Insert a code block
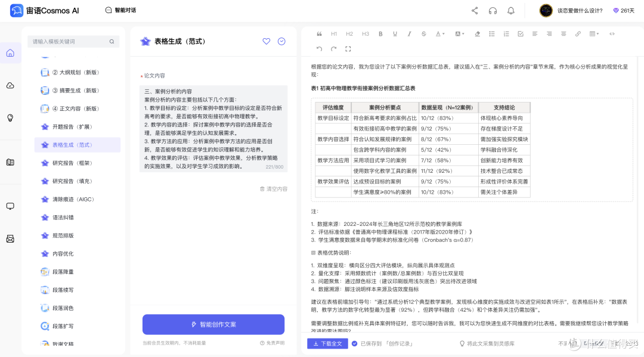Viewport: 644px width, 357px height. [612, 34]
